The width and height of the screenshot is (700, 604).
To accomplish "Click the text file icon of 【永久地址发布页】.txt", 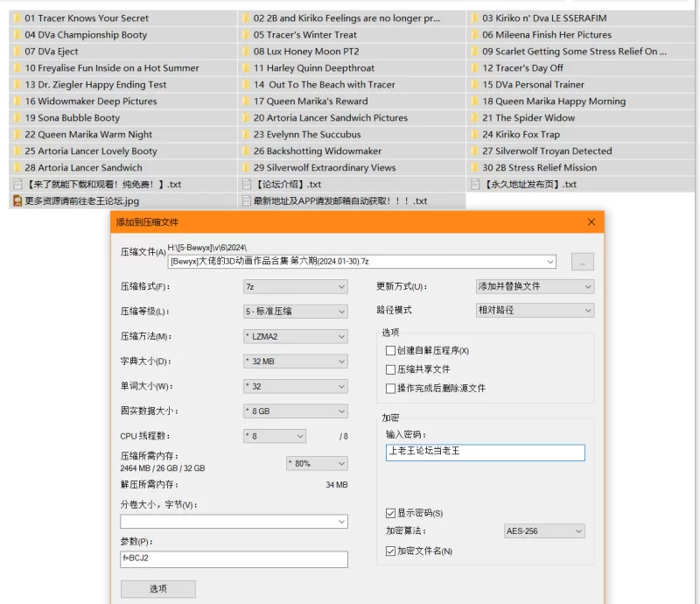I will point(475,184).
